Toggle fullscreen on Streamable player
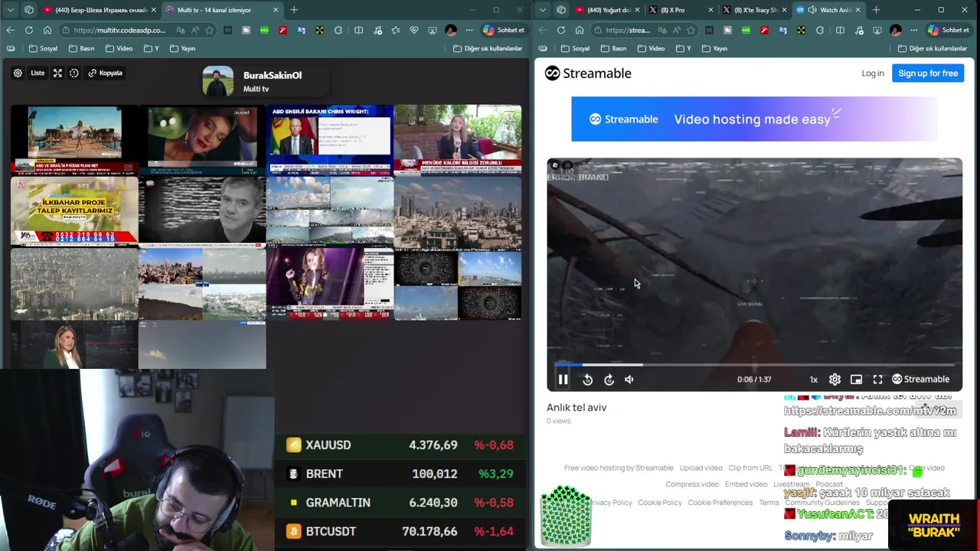Screen dimensions: 980x551 (877, 379)
